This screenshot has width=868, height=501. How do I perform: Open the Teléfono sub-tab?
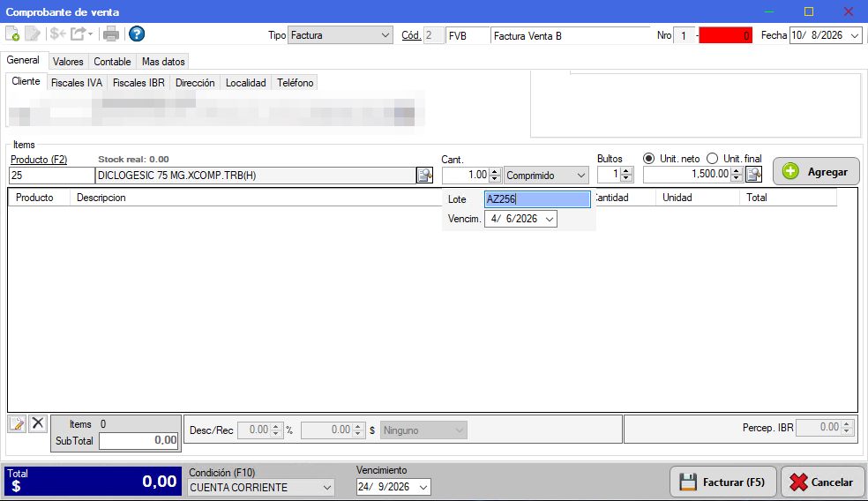[x=295, y=83]
